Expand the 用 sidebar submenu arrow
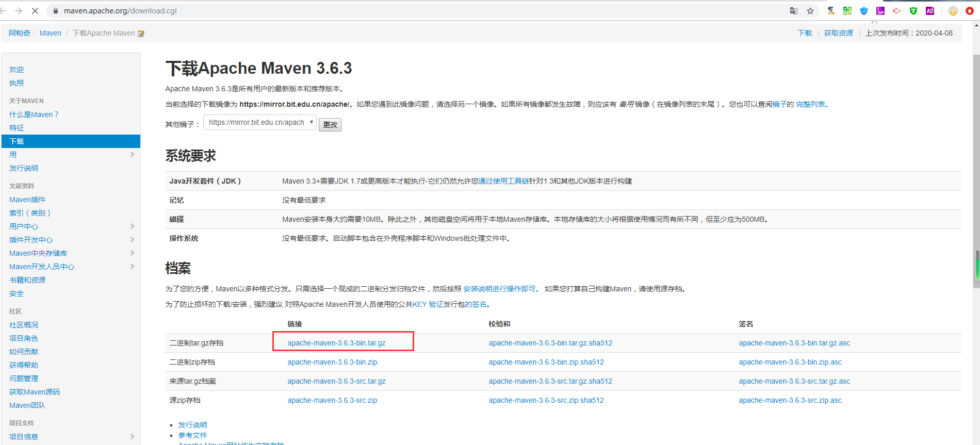Viewport: 980px width, 445px height. (132, 155)
